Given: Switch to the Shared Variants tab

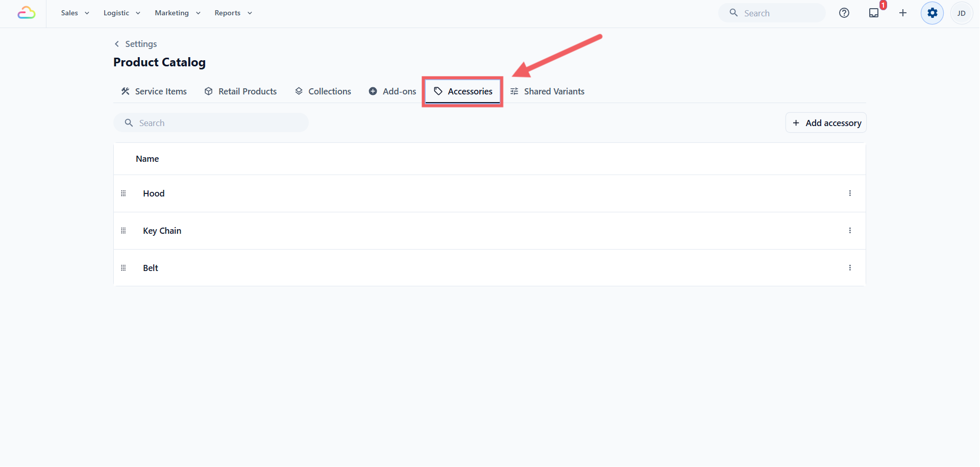Looking at the screenshot, I should pos(547,91).
